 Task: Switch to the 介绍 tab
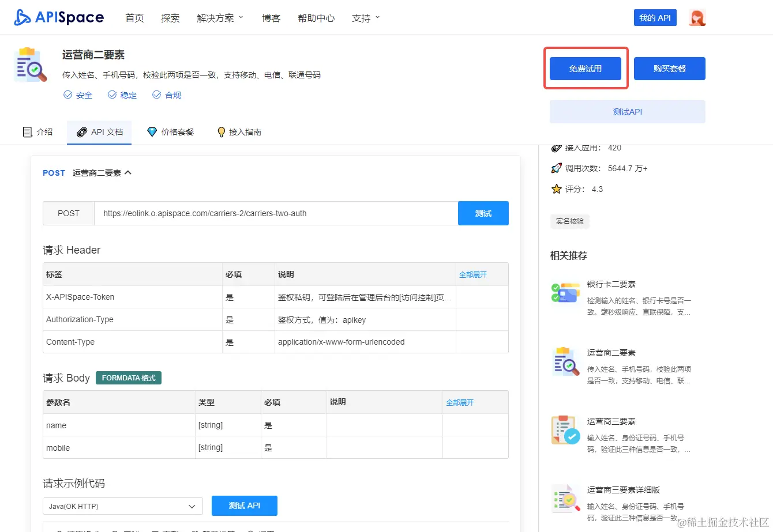coord(37,132)
